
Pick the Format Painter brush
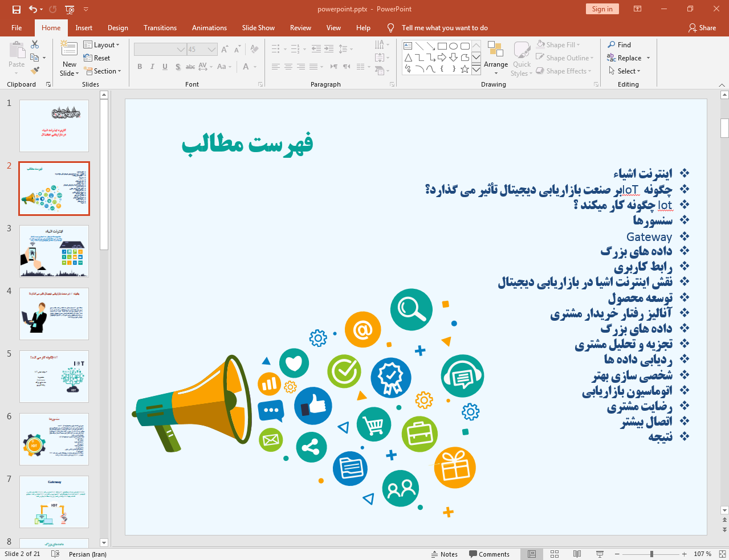tap(35, 71)
